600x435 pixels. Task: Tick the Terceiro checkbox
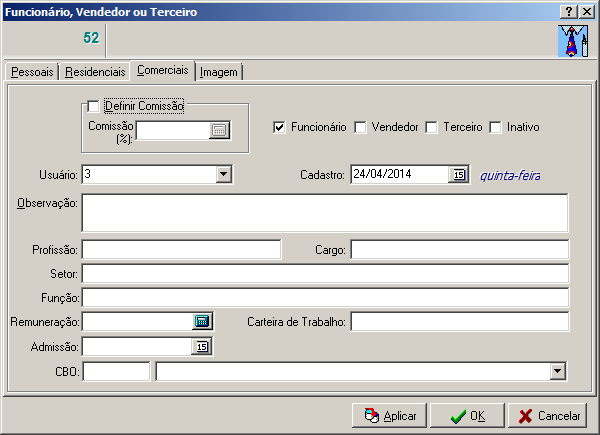(432, 128)
